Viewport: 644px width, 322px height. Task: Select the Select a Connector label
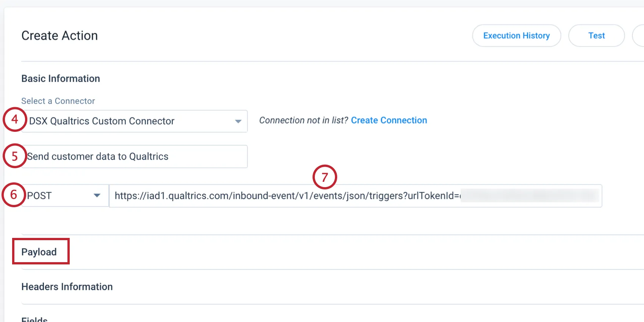(x=58, y=101)
